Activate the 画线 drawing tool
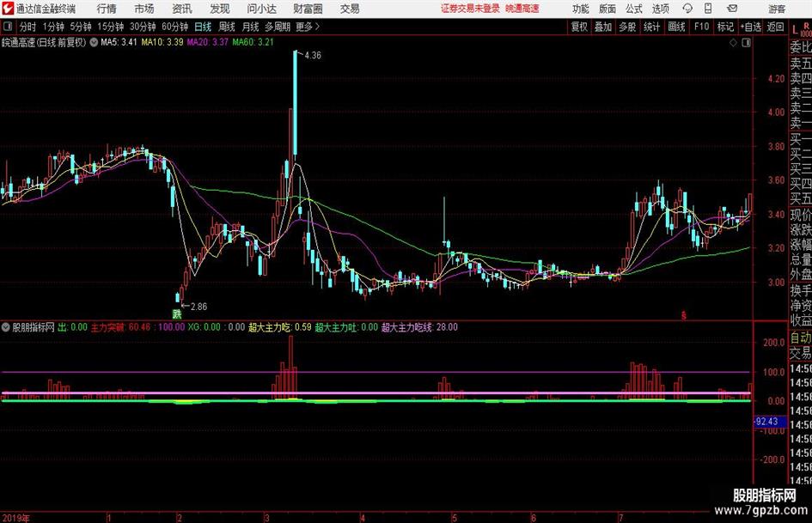 (x=676, y=27)
